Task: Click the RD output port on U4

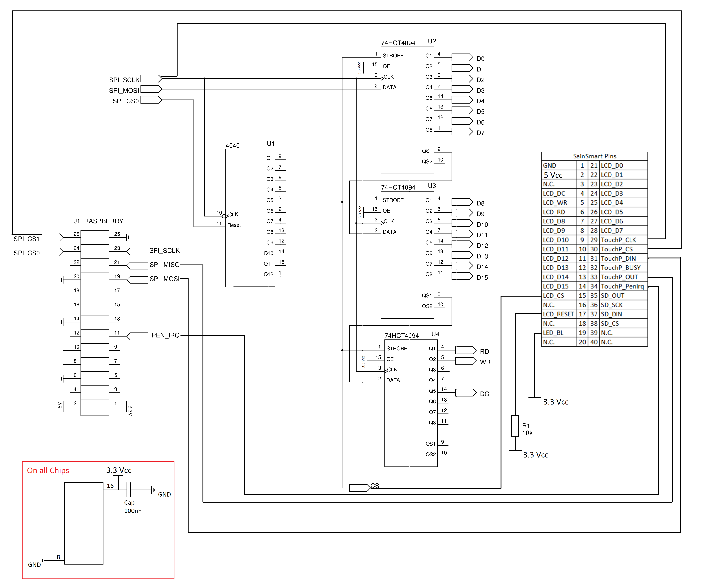Action: tap(465, 350)
